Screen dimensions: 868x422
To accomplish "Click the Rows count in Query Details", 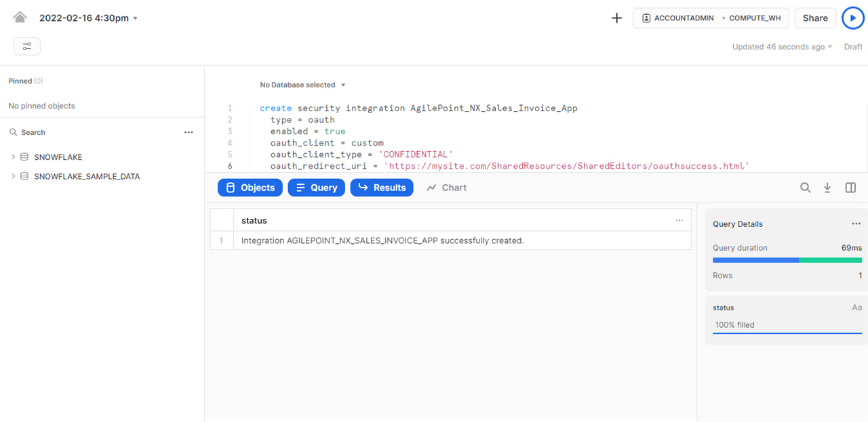I will (860, 276).
